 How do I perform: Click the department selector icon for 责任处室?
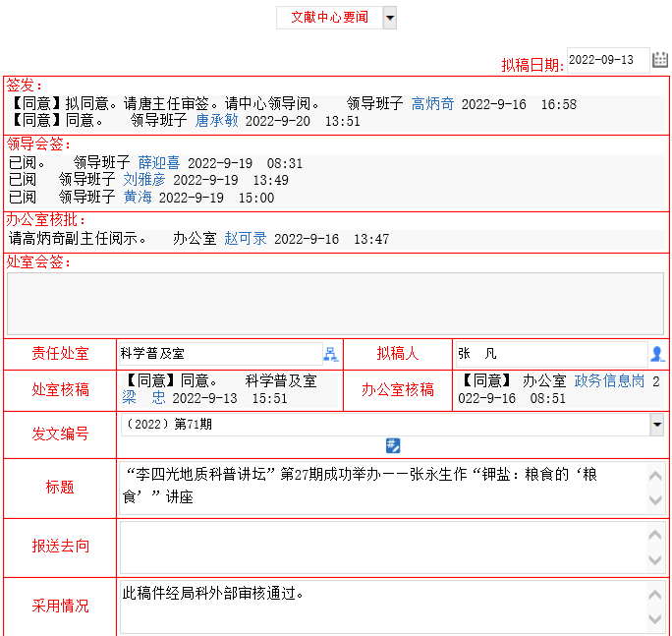[x=330, y=354]
